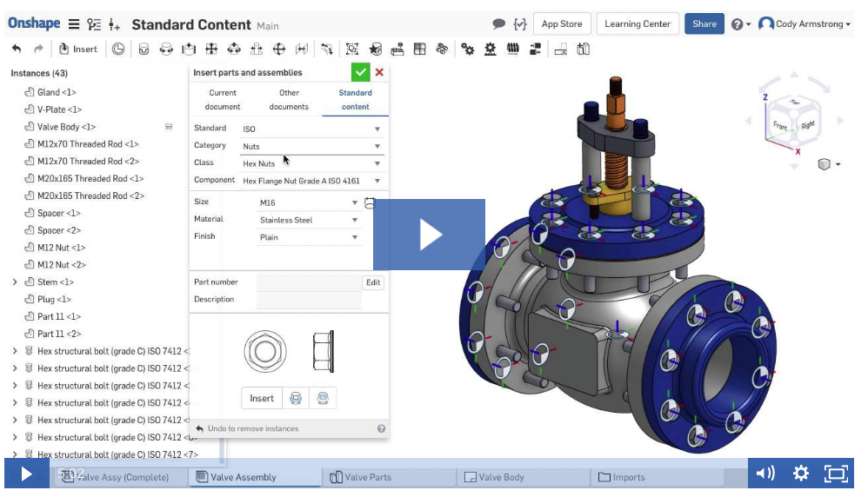Viewport: 868px width, 497px height.
Task: Click the Part number input field
Action: click(x=309, y=282)
